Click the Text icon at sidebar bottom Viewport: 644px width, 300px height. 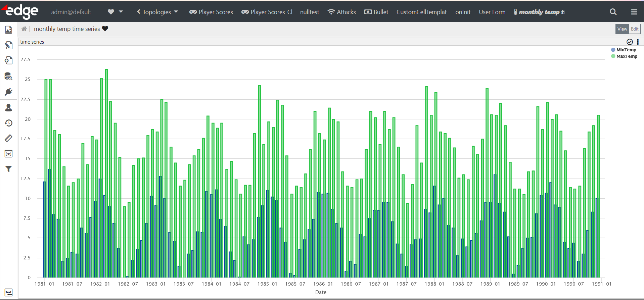(x=9, y=292)
